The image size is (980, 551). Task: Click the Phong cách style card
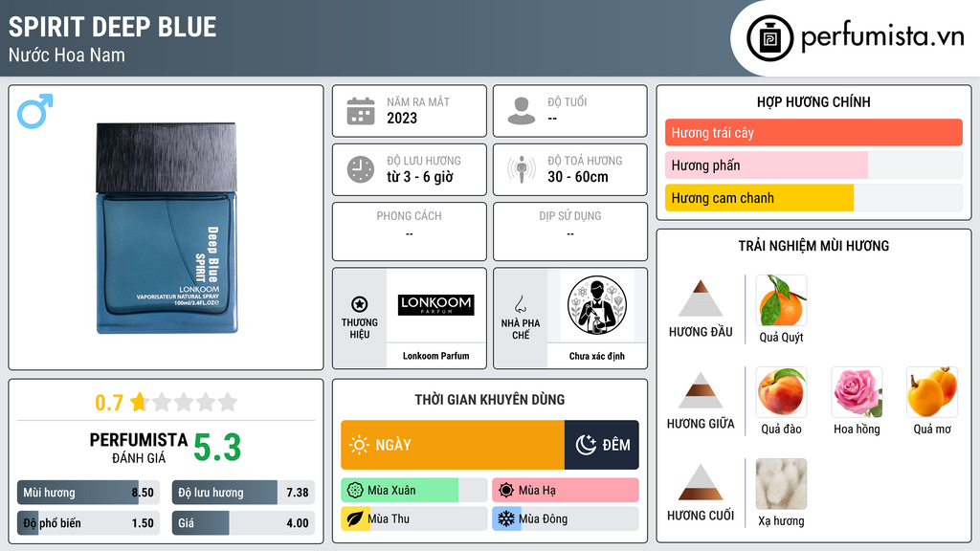pos(410,231)
